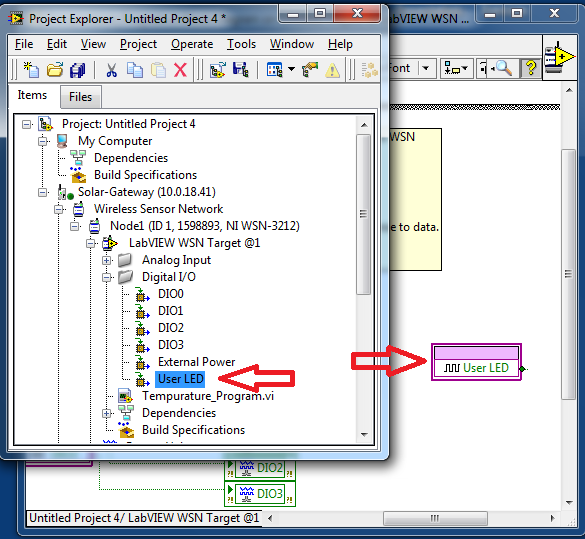Select Dependencies under My Computer
This screenshot has height=539, width=585.
[x=131, y=158]
